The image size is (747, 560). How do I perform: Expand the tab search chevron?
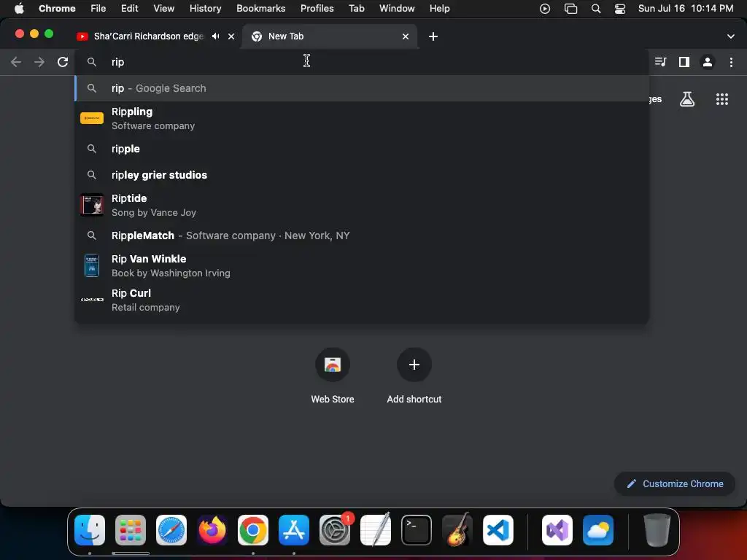pos(730,36)
